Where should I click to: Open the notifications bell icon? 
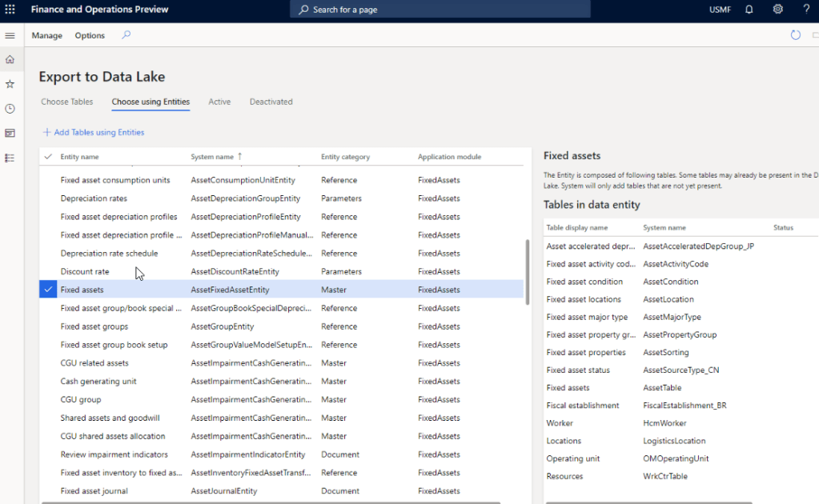[749, 10]
